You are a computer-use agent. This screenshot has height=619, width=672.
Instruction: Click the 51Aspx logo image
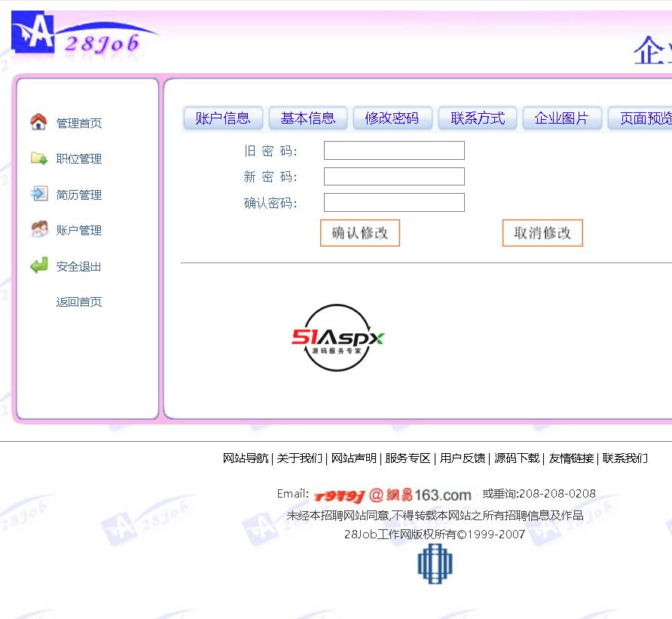338,338
